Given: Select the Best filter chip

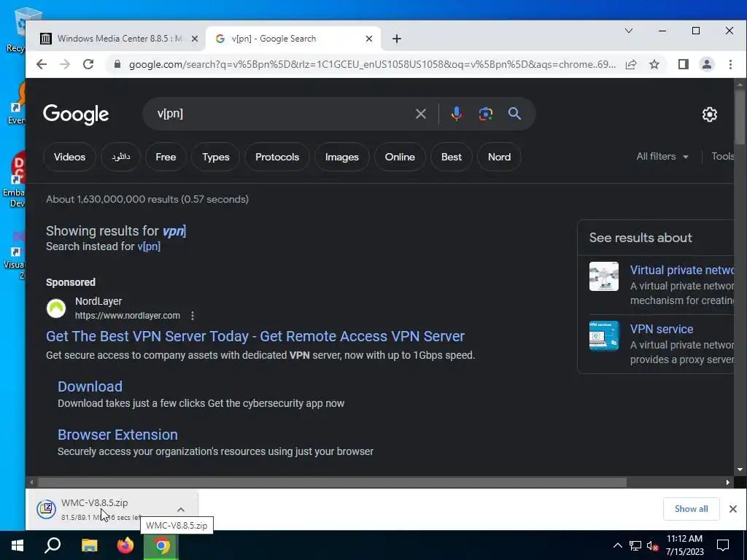Looking at the screenshot, I should click(x=451, y=157).
